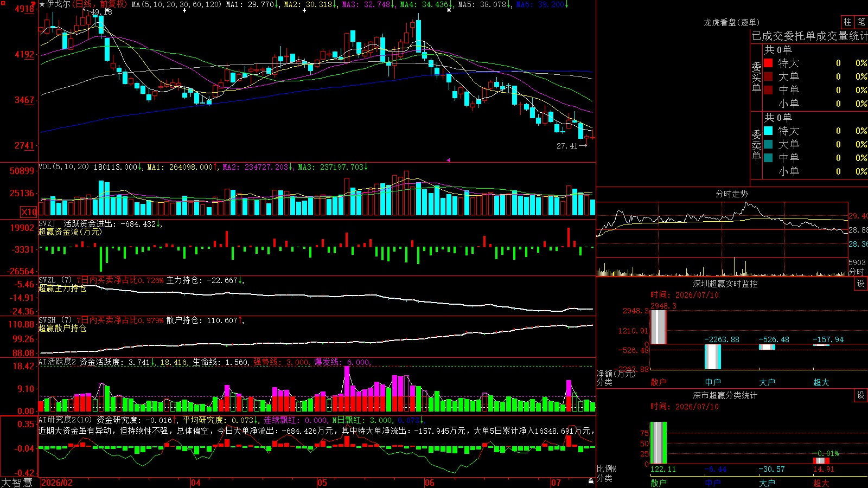Image resolution: width=868 pixels, height=488 pixels.
Task: Click the 06 month marker on timeline
Action: pos(430,483)
